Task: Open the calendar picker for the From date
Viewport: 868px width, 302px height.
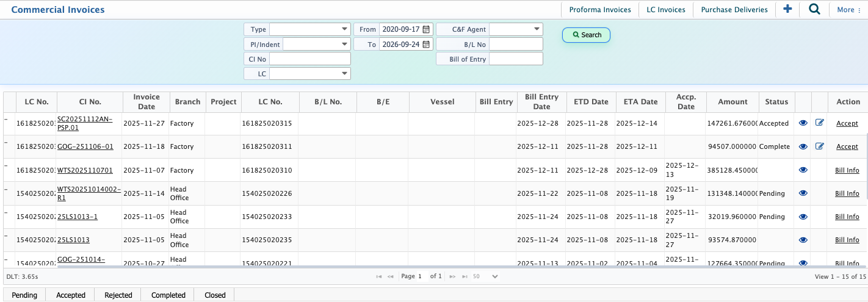Action: pyautogui.click(x=427, y=29)
